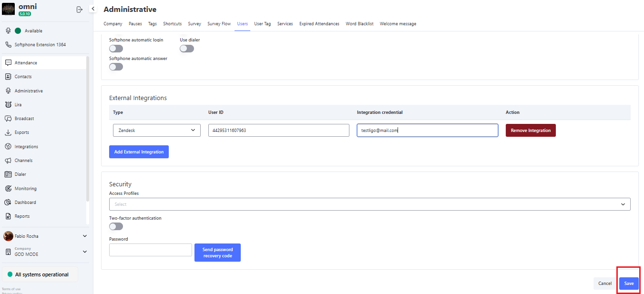Click the green system status dot
The image size is (644, 294).
pos(10,274)
